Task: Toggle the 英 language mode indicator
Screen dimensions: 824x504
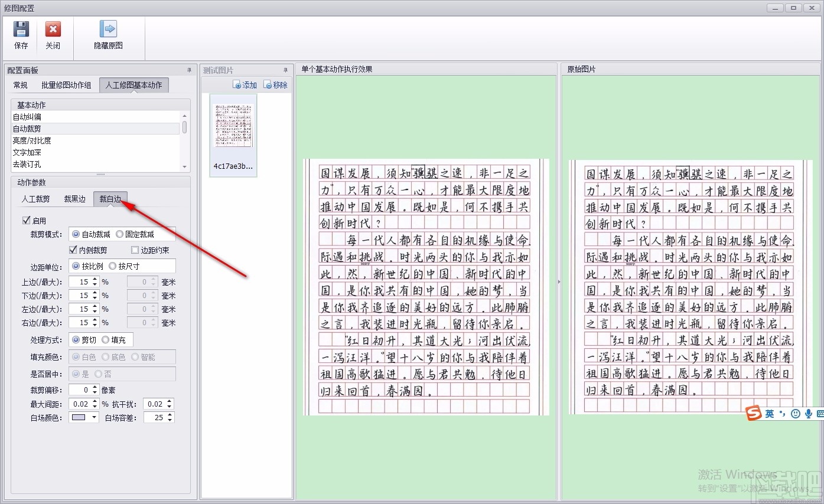Action: (770, 414)
